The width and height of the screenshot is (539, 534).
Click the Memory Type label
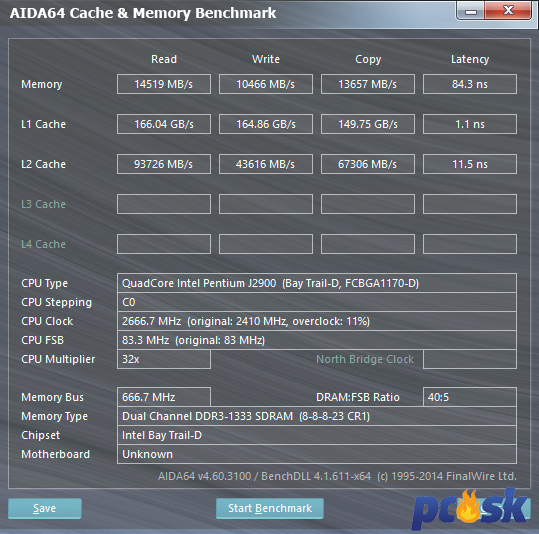click(54, 416)
